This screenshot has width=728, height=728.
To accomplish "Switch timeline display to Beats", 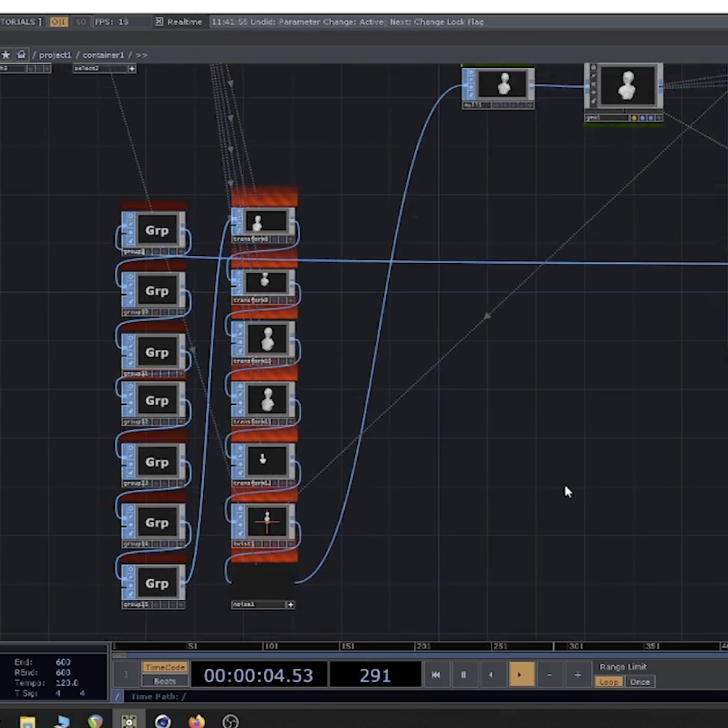I will [165, 681].
